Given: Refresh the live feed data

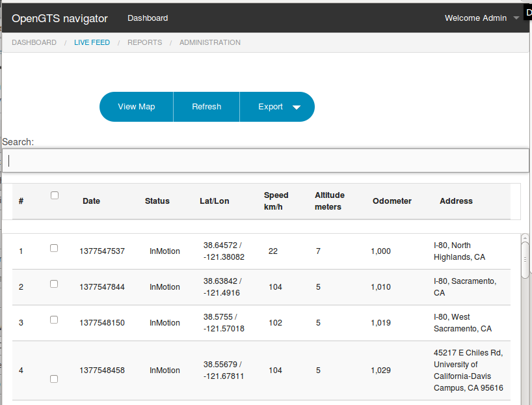Looking at the screenshot, I should (x=206, y=106).
